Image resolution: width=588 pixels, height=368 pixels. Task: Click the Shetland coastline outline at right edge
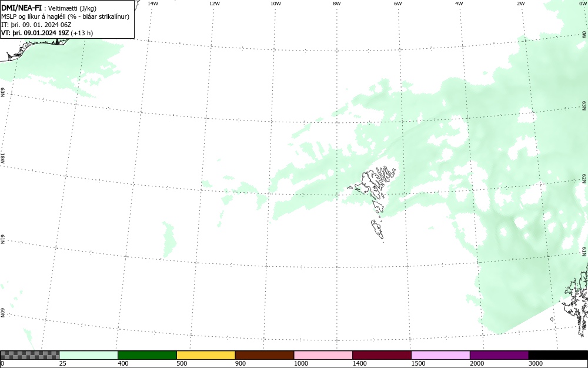coord(576,300)
